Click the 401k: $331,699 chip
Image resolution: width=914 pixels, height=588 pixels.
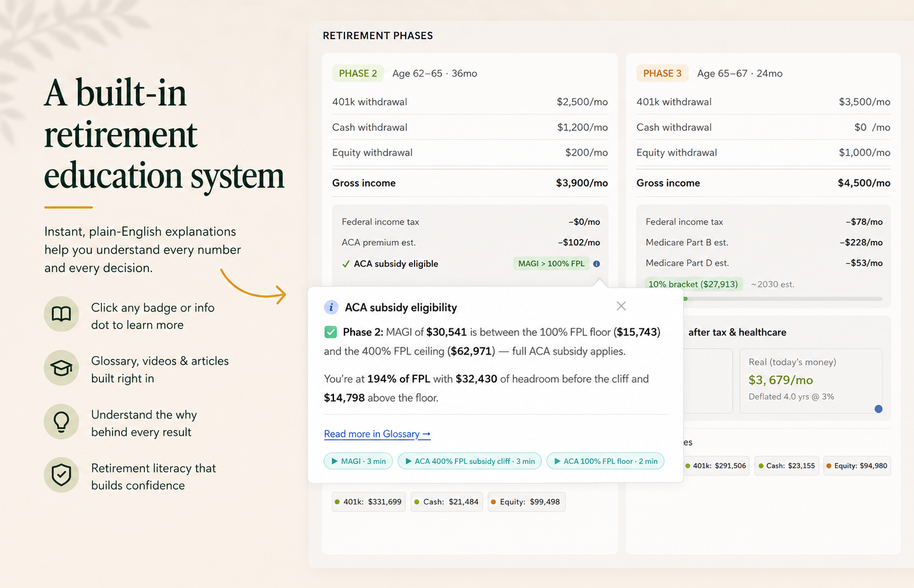(x=369, y=501)
